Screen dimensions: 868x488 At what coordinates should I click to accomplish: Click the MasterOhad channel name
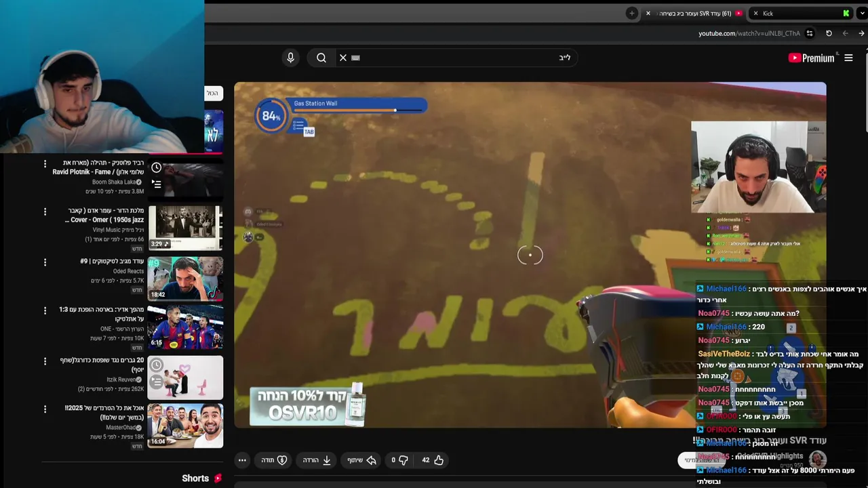pos(121,428)
